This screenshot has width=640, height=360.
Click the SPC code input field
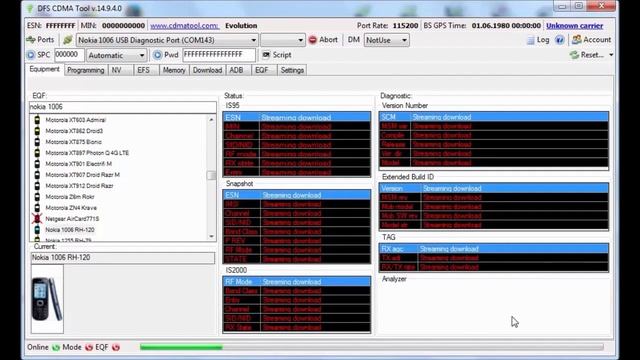point(69,55)
